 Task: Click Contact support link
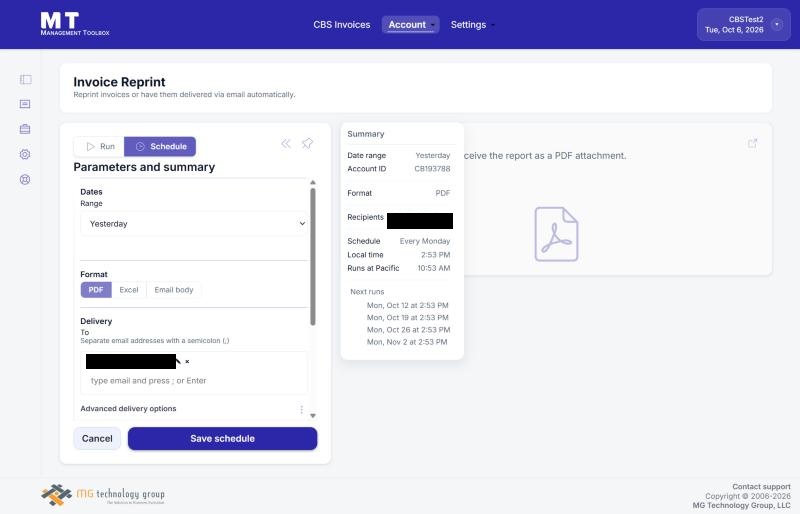[x=761, y=487]
